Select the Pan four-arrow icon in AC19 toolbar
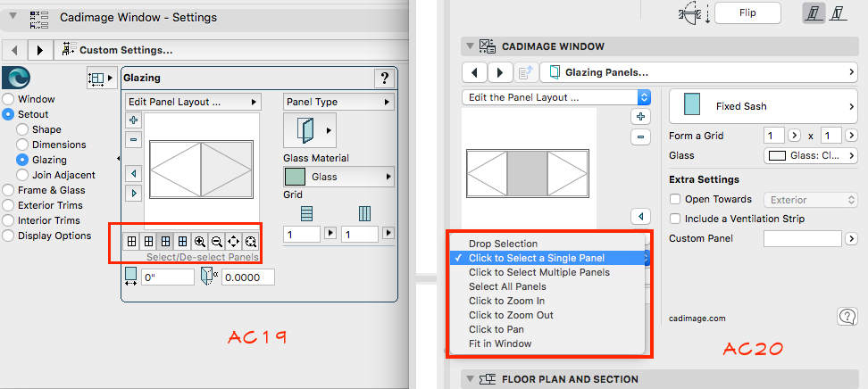Screen dimensions: 868x389 234,241
